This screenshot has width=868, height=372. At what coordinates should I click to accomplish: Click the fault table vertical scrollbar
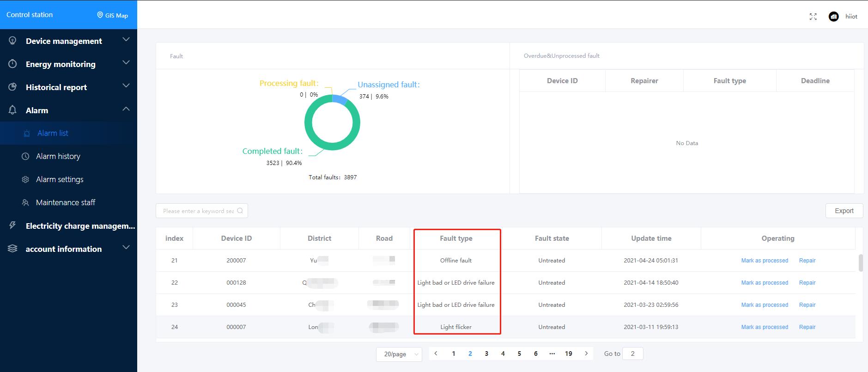tap(861, 263)
